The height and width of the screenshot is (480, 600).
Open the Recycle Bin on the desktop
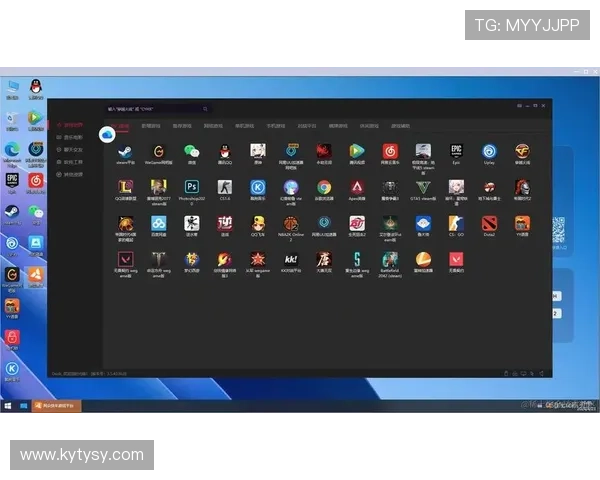coord(12,121)
